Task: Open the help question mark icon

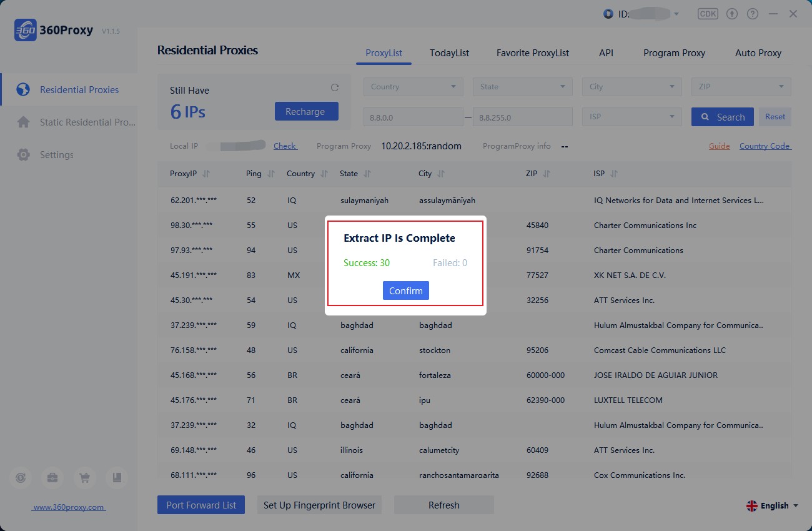Action: (x=753, y=14)
